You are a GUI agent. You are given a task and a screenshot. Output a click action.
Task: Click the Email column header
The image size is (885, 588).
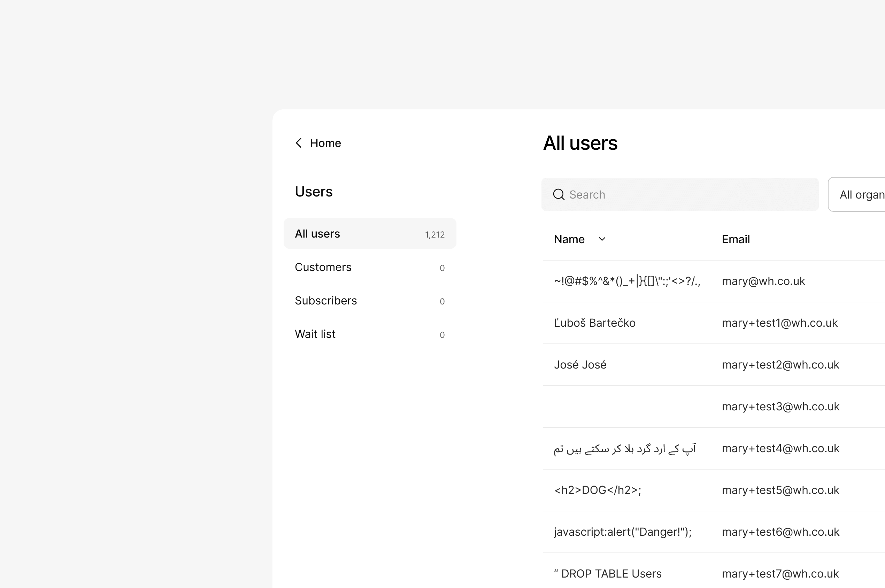pos(736,239)
